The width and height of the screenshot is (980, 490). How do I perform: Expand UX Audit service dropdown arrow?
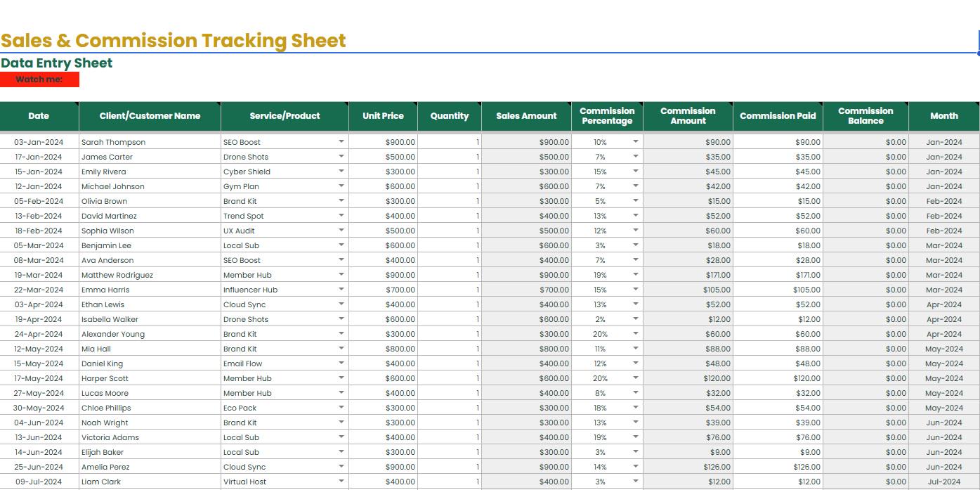pos(341,231)
